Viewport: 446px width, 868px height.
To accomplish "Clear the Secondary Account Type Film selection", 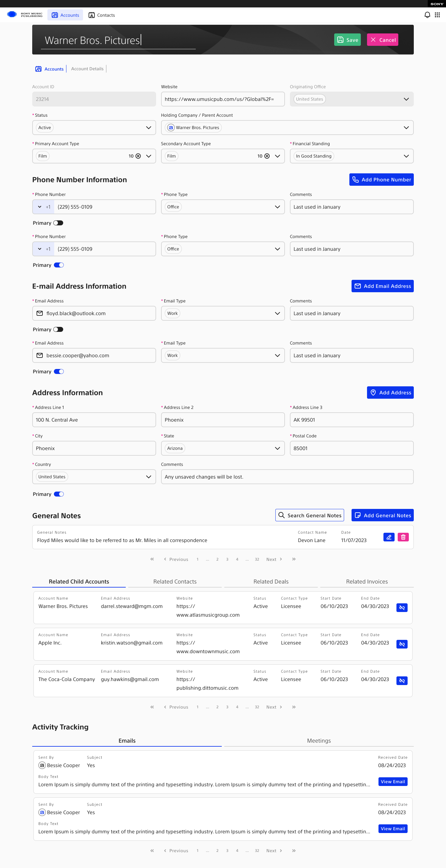I will pos(267,156).
